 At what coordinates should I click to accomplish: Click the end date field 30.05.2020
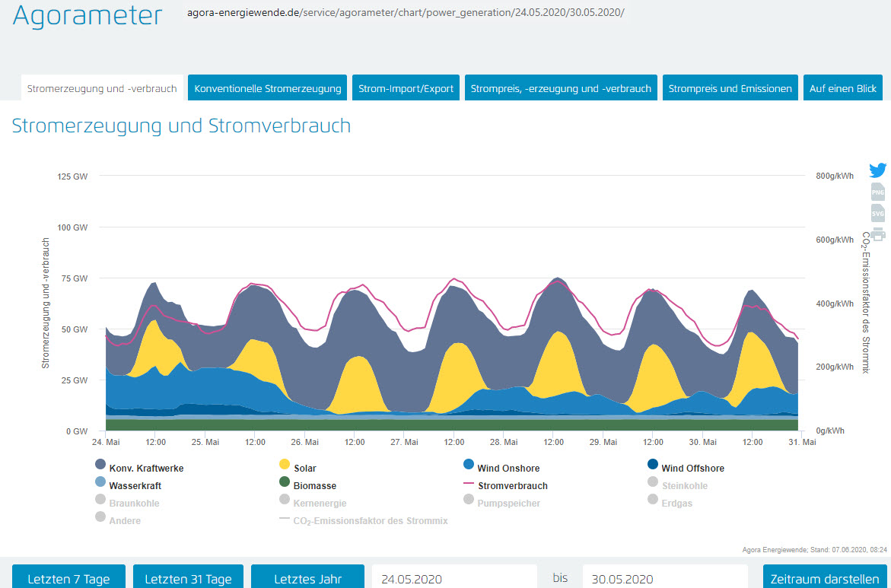click(x=664, y=578)
